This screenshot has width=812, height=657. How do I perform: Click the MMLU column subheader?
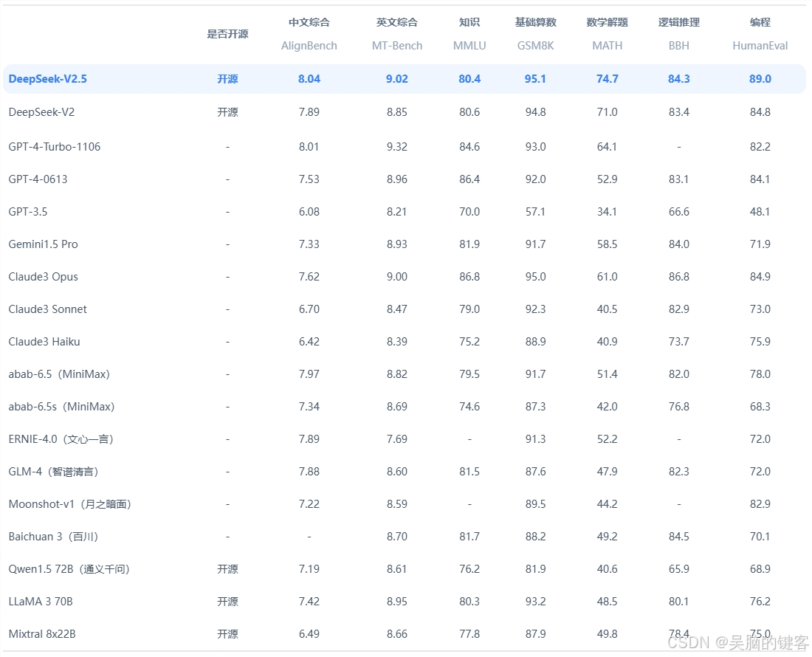(469, 46)
